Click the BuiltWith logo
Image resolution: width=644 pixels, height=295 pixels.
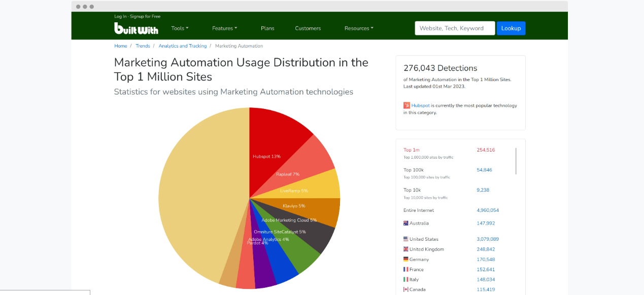(136, 28)
